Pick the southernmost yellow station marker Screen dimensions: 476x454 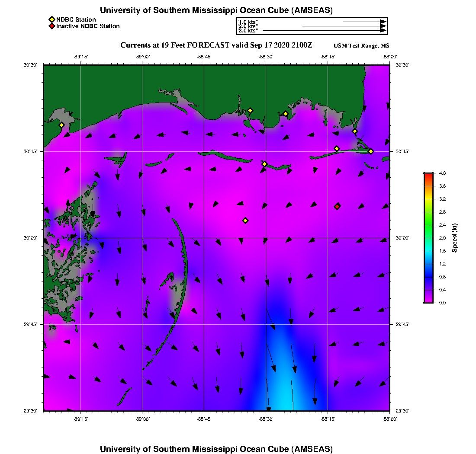pyautogui.click(x=245, y=221)
